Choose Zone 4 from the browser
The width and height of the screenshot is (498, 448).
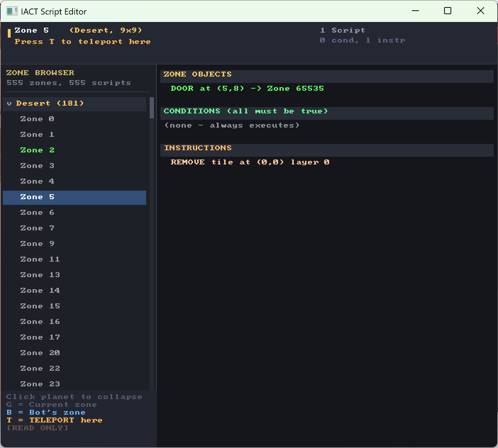coord(74,181)
